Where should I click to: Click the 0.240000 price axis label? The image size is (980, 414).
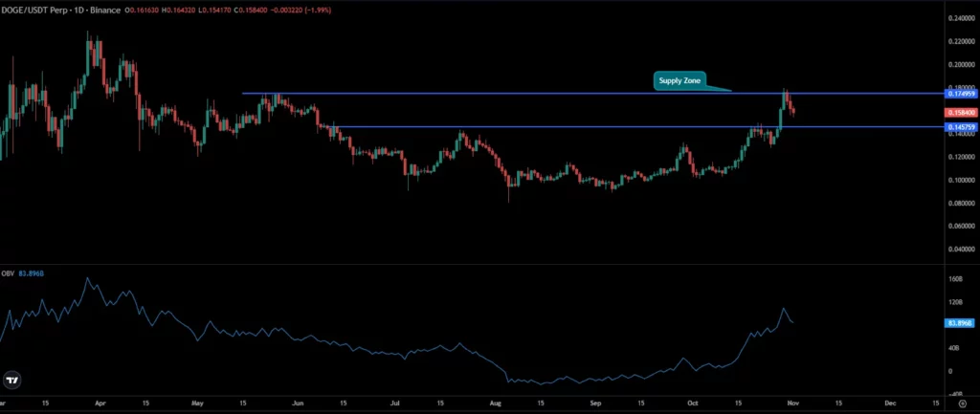coord(963,18)
